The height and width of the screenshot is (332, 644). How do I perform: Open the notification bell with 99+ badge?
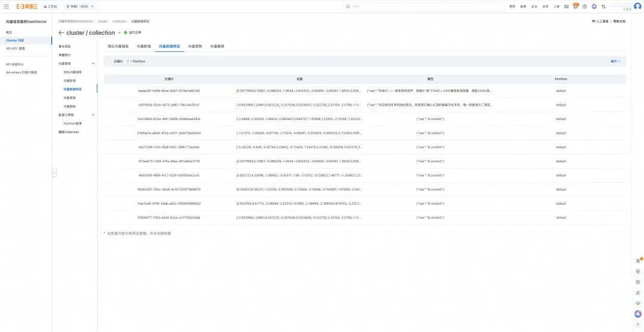pos(575,6)
